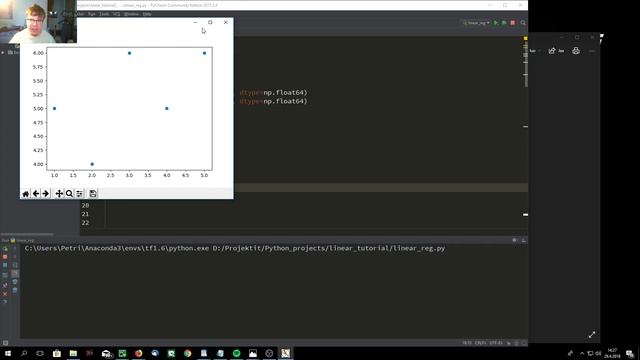The height and width of the screenshot is (360, 640).
Task: Open the linear_reg run configuration dropdown
Action: (x=476, y=23)
